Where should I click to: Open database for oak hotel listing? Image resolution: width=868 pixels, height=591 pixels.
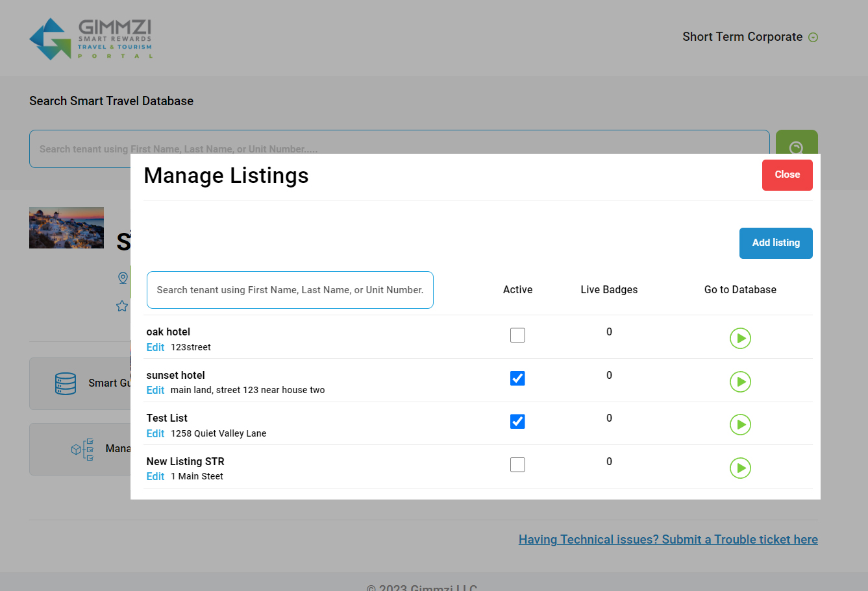coord(740,338)
